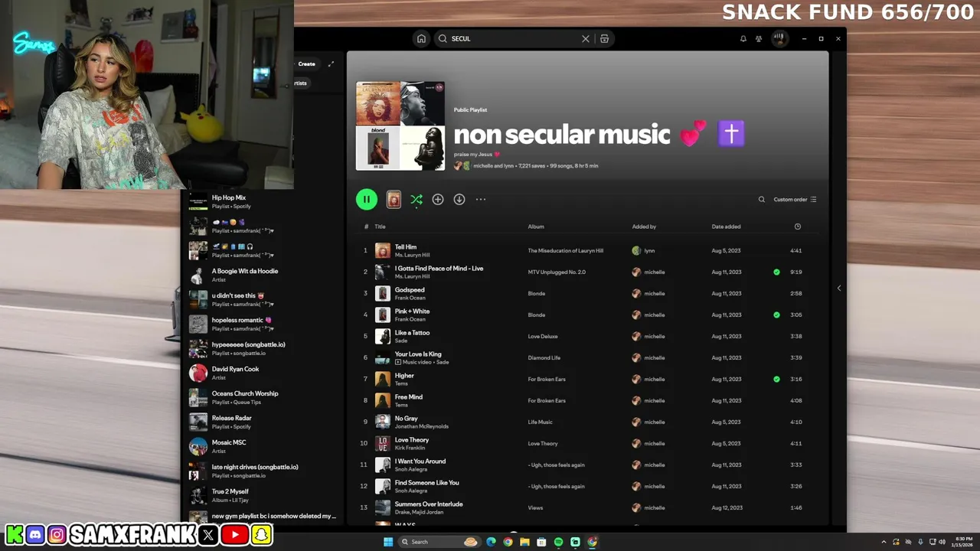Sort by the Title column header
The height and width of the screenshot is (551, 980).
pos(380,227)
